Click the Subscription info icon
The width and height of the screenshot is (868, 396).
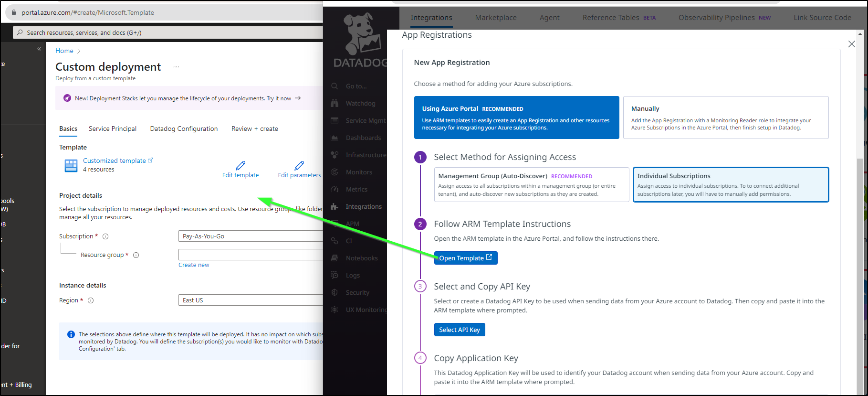105,236
